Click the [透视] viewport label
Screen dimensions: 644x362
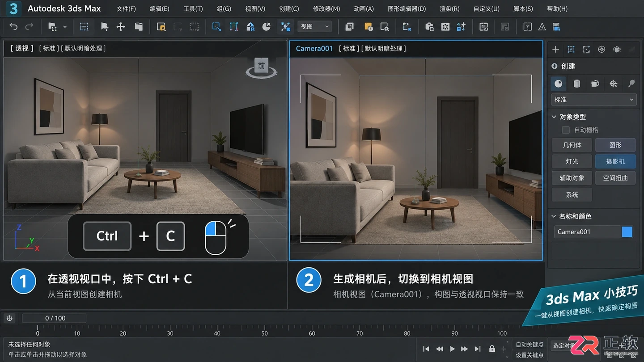pos(22,48)
